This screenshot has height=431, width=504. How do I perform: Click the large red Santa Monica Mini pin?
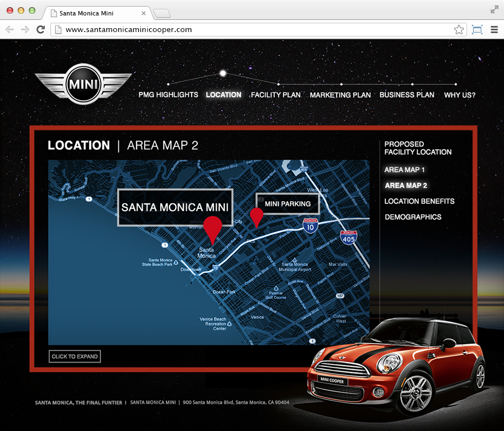pyautogui.click(x=212, y=228)
